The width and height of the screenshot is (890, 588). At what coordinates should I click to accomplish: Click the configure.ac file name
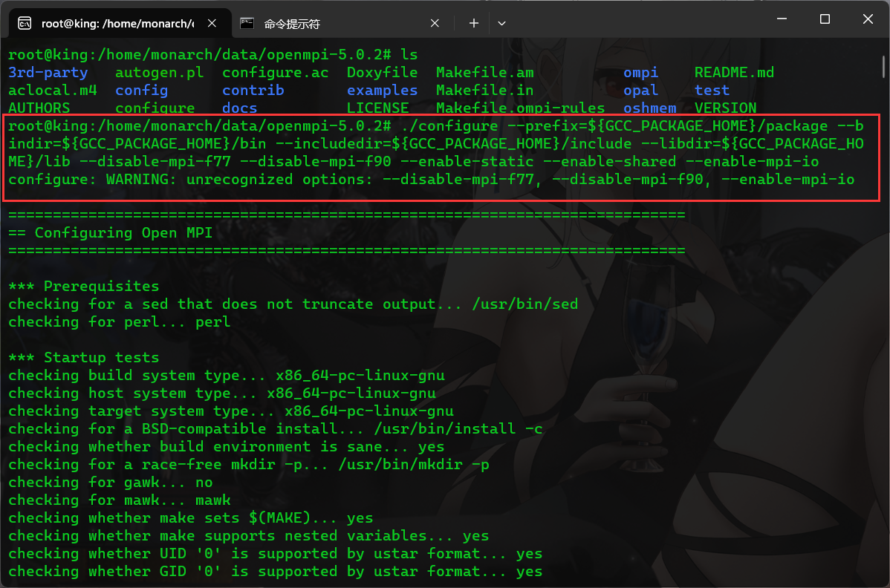[x=275, y=73]
